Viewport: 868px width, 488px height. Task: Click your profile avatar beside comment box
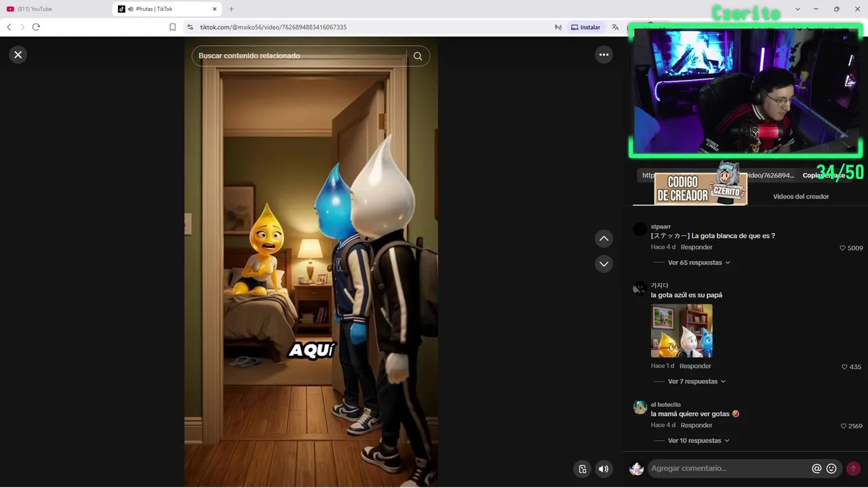(636, 468)
